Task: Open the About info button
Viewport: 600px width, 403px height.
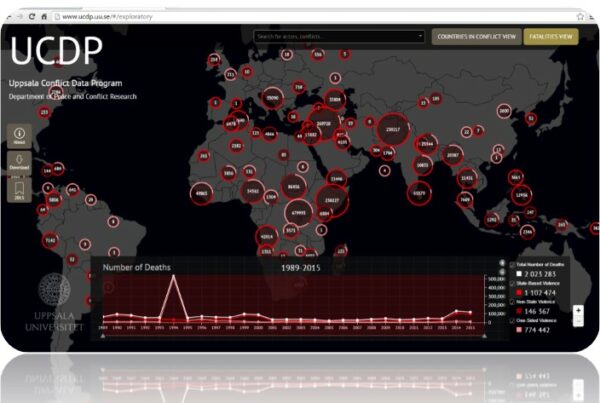Action: (x=19, y=135)
